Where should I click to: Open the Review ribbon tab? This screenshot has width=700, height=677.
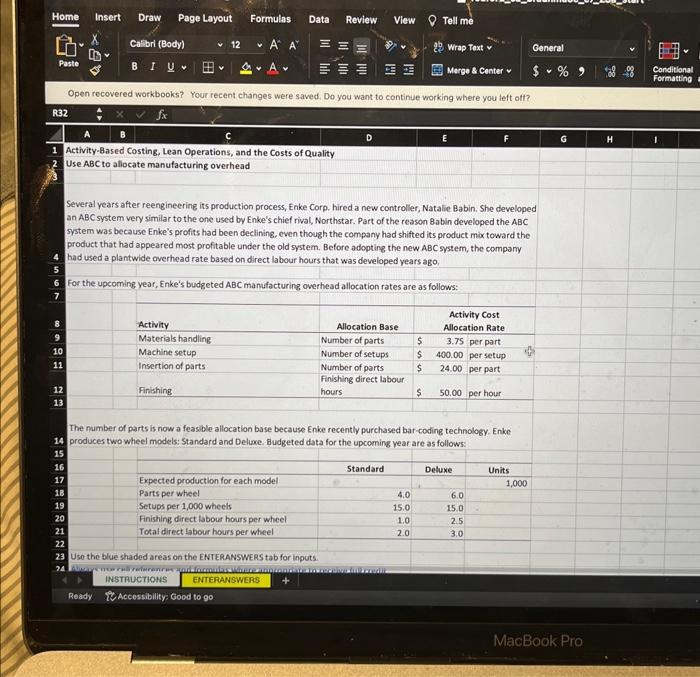click(361, 20)
